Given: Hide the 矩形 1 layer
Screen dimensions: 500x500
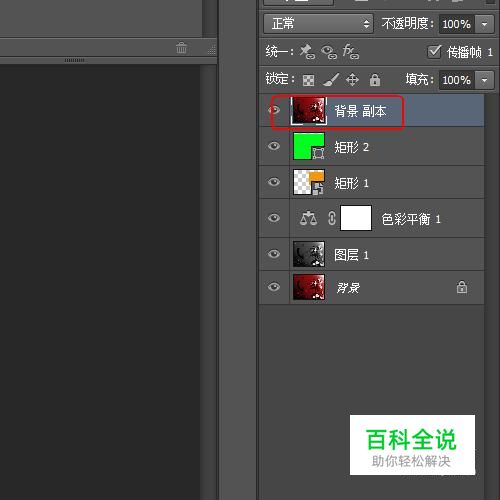Looking at the screenshot, I should [x=274, y=182].
